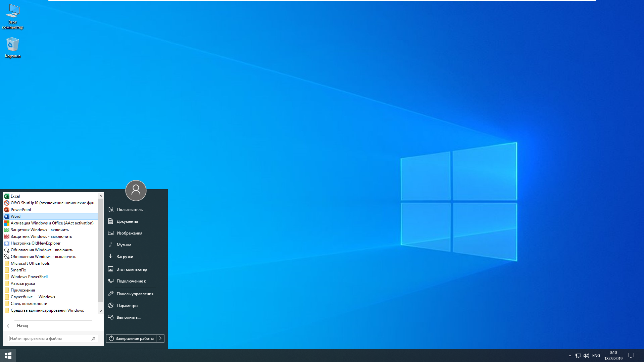Image resolution: width=644 pixels, height=362 pixels.
Task: Click the volume speaker tray icon
Action: point(586,356)
